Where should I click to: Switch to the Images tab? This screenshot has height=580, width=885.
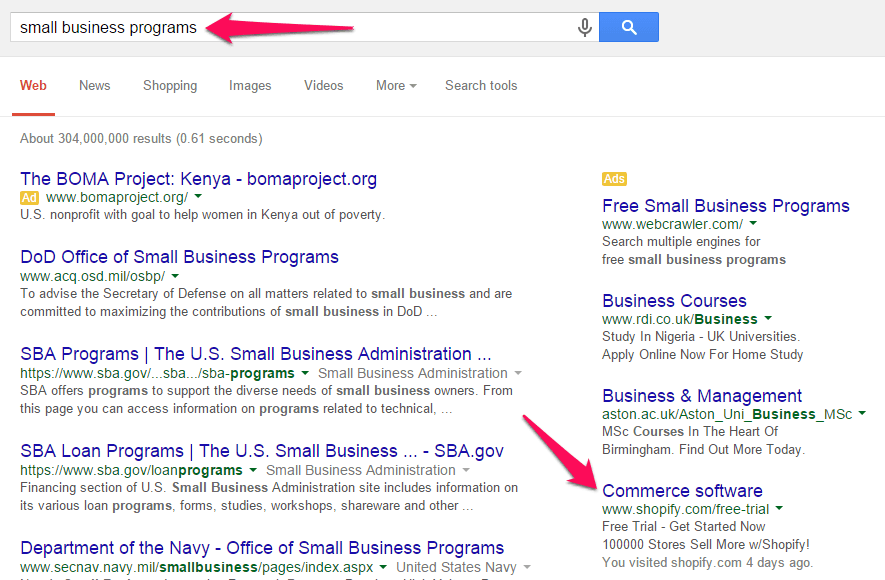(x=250, y=85)
